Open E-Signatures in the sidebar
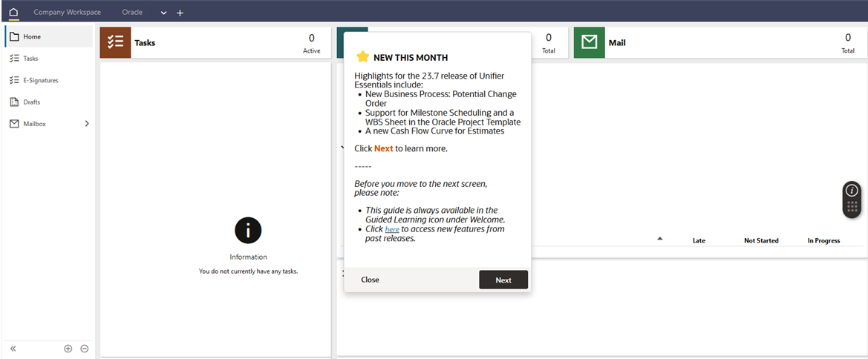 pyautogui.click(x=49, y=80)
